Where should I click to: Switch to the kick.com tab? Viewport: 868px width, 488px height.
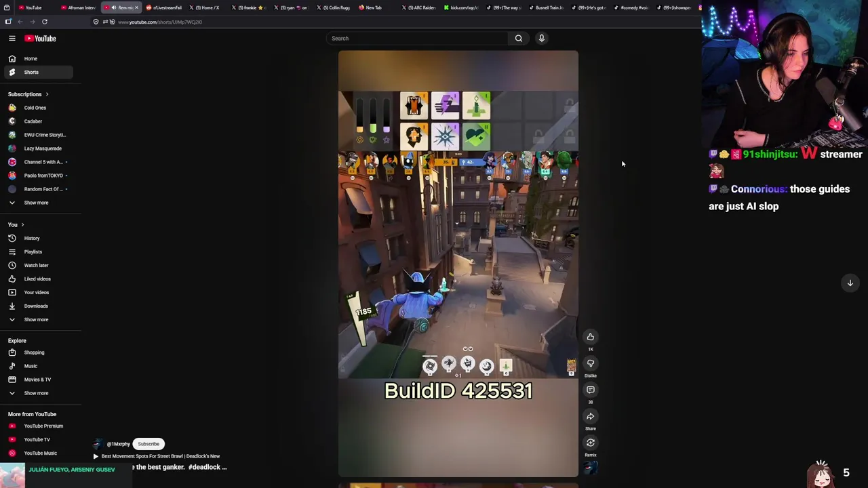(x=462, y=7)
